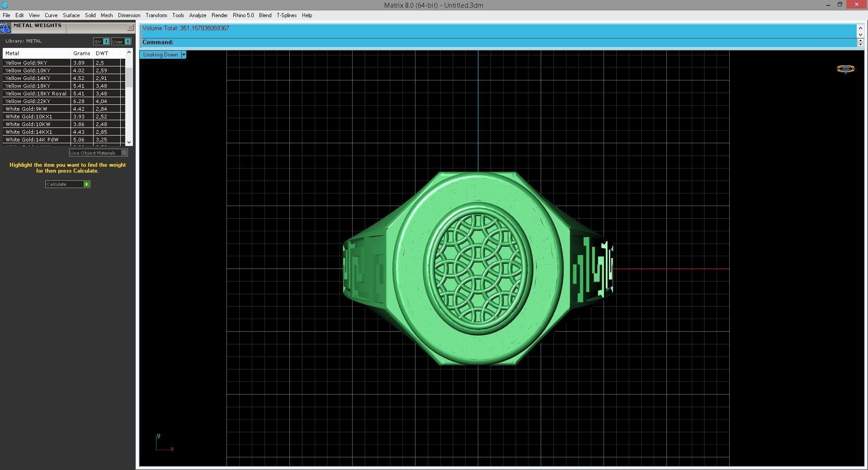Click the ring view icon in viewport corner

click(845, 69)
